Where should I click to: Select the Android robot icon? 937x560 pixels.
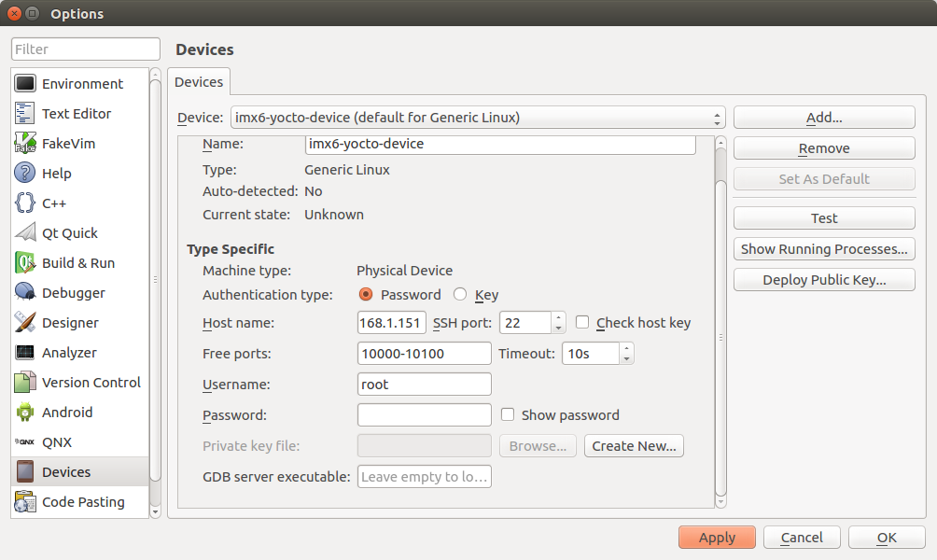[25, 413]
